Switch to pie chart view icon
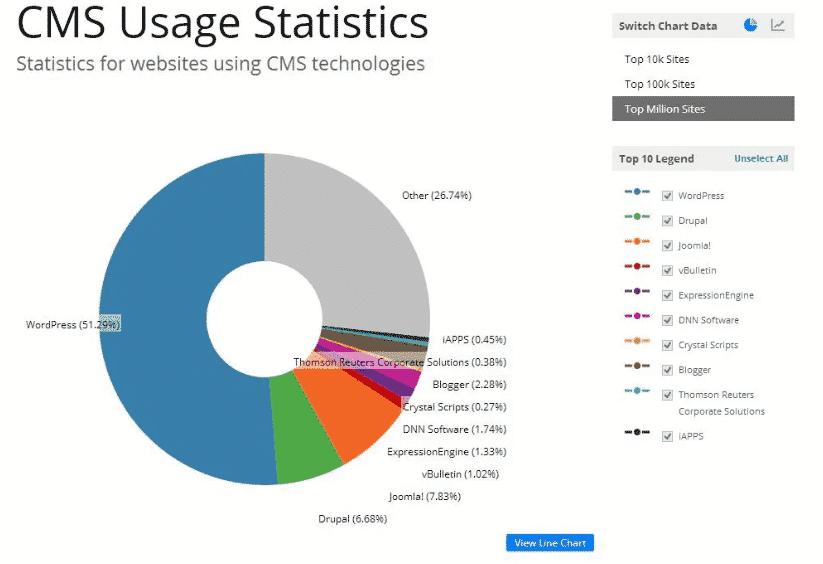The height and width of the screenshot is (564, 823). coord(751,25)
